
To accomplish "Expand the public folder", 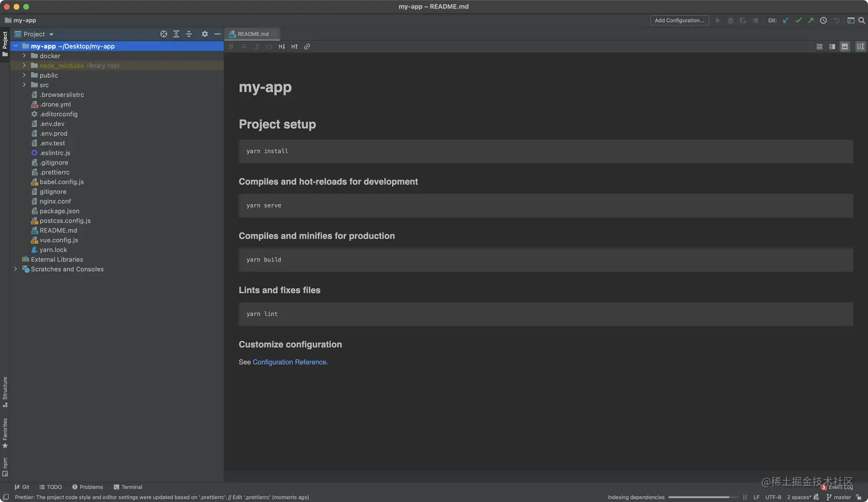I will point(24,75).
